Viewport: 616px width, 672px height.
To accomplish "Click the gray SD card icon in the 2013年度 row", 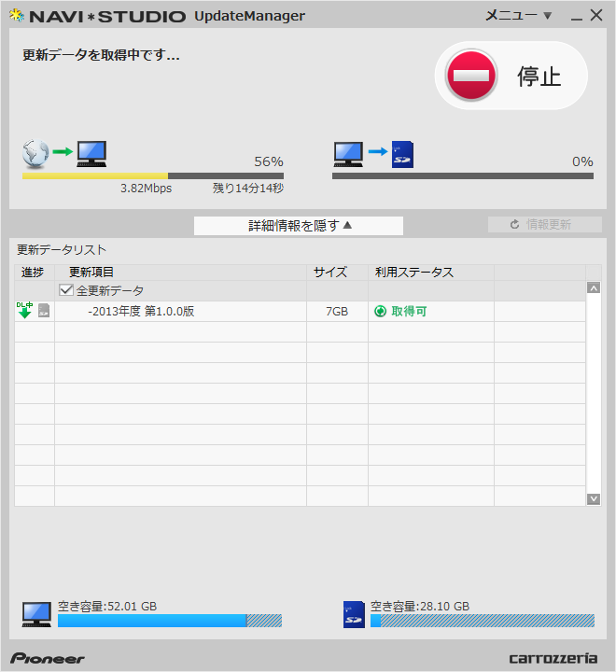I will (44, 310).
